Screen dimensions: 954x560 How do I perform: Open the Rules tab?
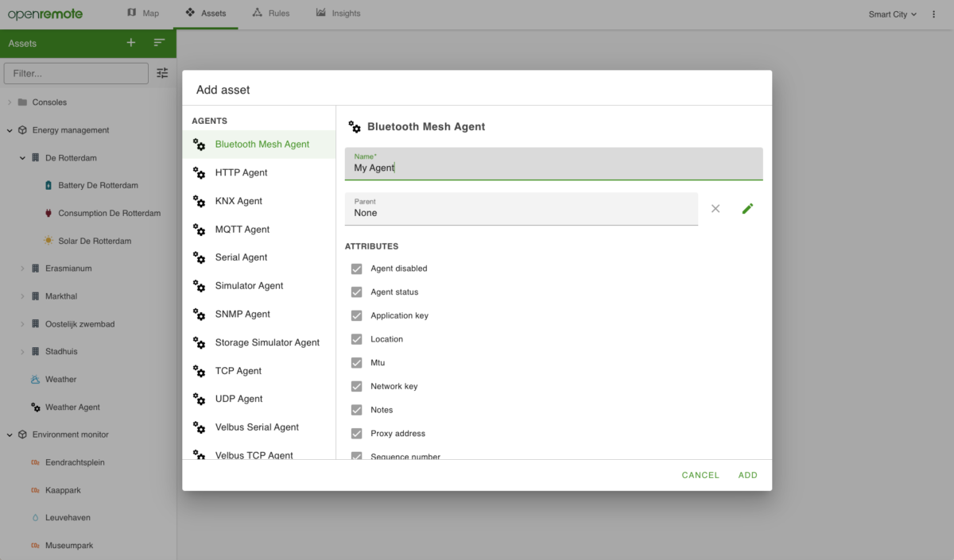270,14
